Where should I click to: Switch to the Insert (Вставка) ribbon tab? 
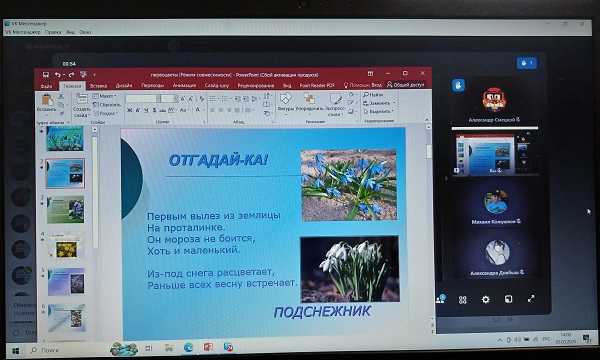[x=98, y=85]
